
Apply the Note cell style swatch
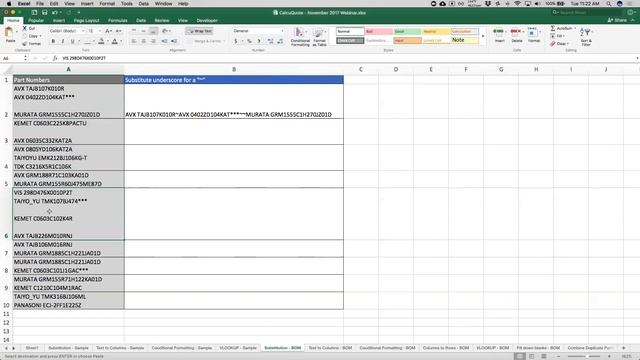(x=464, y=40)
